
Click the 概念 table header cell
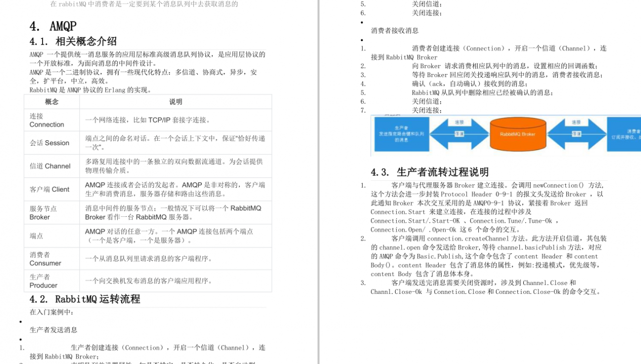(52, 102)
